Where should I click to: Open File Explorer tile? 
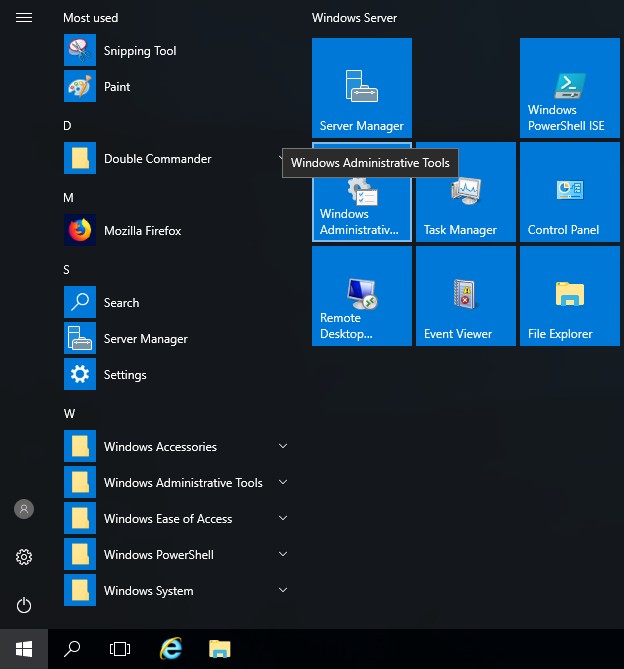[x=569, y=296]
